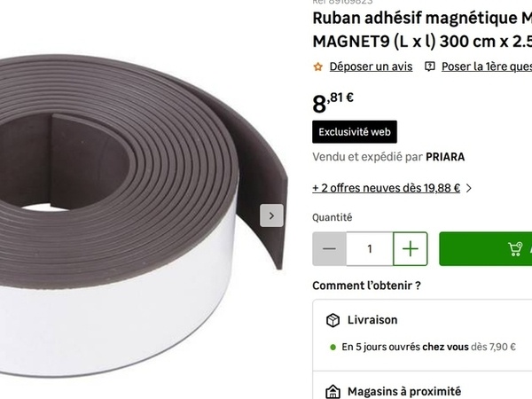
Task: Click the Exclusivité web badge
Action: click(355, 131)
